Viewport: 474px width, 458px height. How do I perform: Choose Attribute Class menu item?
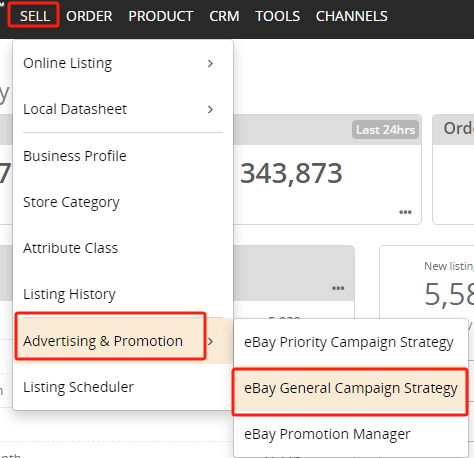123,248
